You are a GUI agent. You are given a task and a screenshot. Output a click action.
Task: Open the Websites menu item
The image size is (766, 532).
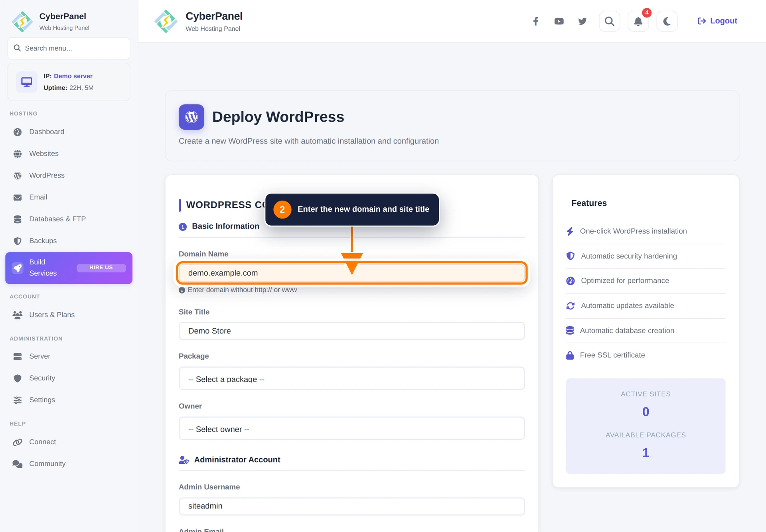(69, 154)
